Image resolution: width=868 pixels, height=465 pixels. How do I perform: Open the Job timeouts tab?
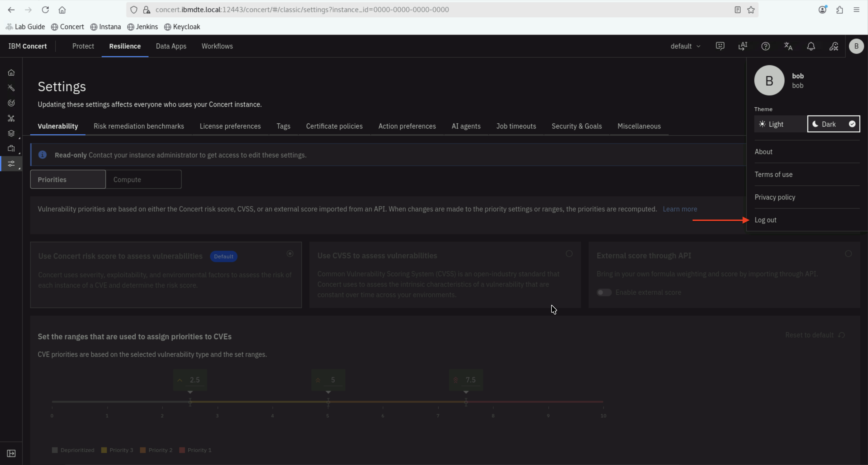(516, 126)
